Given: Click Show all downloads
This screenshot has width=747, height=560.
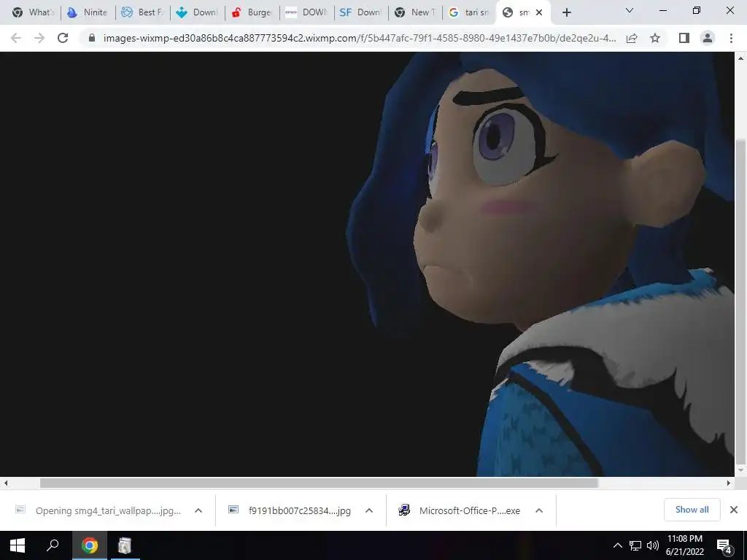Looking at the screenshot, I should 692,510.
